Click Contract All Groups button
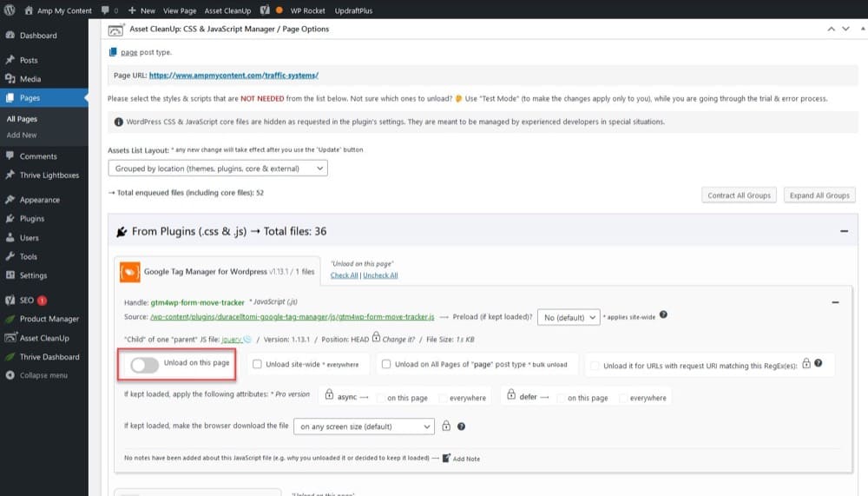This screenshot has height=496, width=868. click(x=739, y=195)
